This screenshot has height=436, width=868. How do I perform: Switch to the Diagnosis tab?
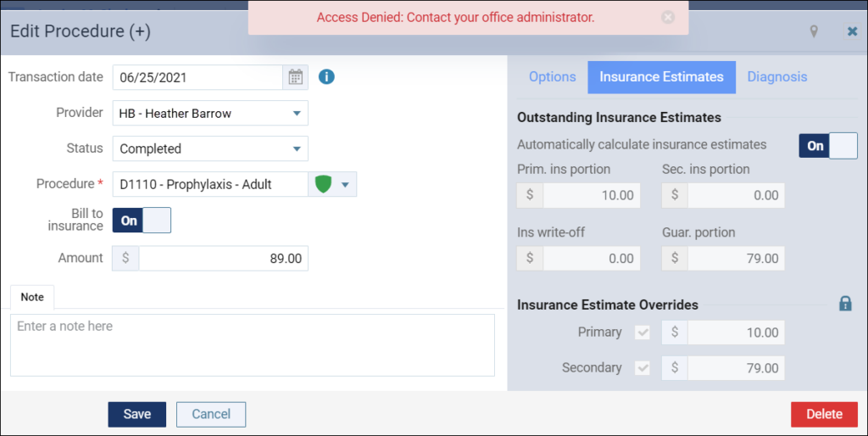click(x=777, y=77)
